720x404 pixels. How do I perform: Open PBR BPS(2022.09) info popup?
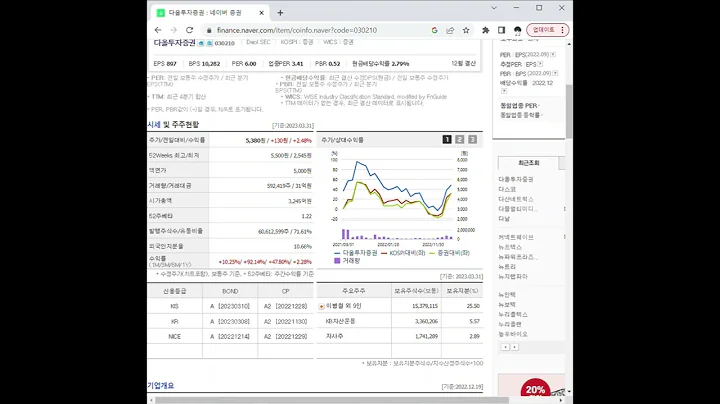(555, 73)
